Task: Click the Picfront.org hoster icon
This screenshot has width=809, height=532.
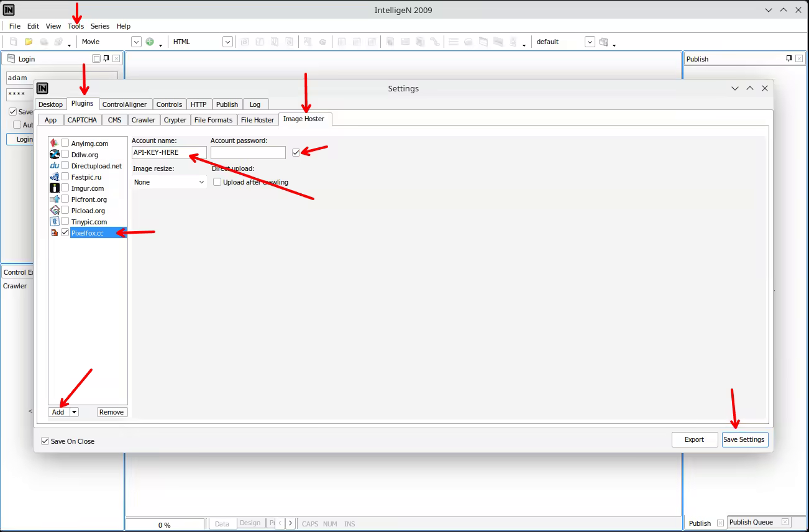Action: pos(55,199)
